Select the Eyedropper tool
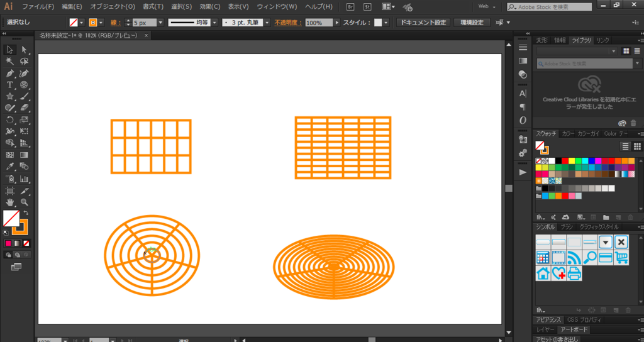This screenshot has width=644, height=342. [x=10, y=167]
